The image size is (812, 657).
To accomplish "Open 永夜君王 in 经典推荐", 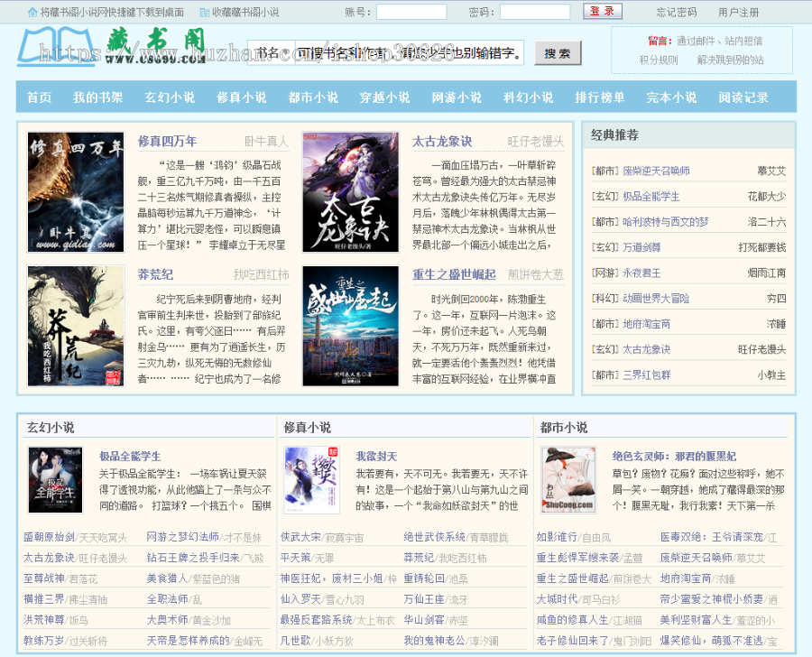I will tap(641, 273).
